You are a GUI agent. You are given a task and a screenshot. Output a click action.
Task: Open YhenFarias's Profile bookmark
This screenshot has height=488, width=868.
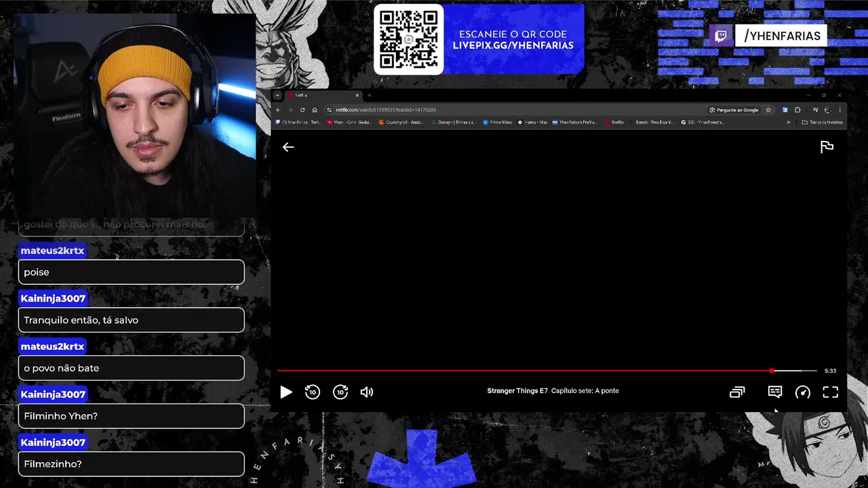575,123
